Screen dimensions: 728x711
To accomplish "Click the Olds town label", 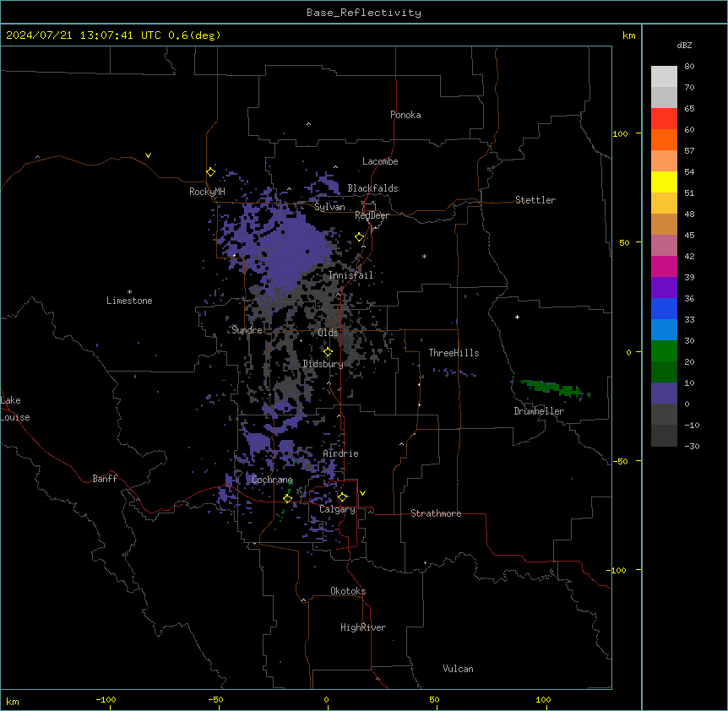I will 328,333.
